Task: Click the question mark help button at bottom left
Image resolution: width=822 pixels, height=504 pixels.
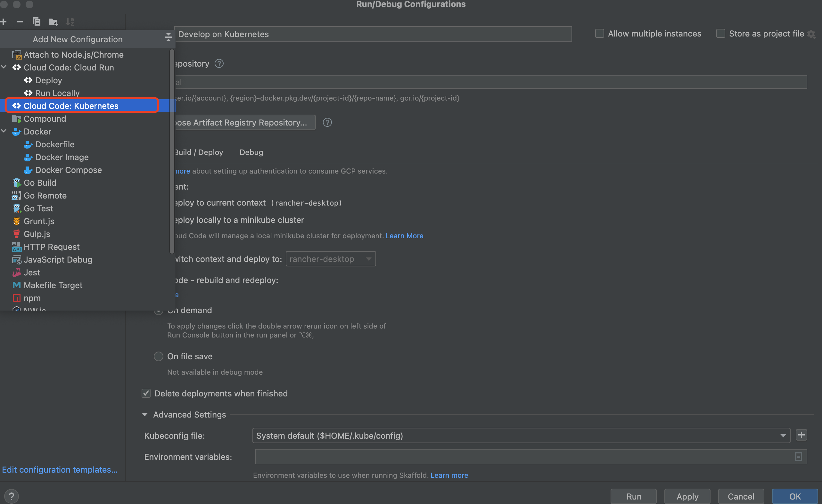Action: [x=11, y=496]
